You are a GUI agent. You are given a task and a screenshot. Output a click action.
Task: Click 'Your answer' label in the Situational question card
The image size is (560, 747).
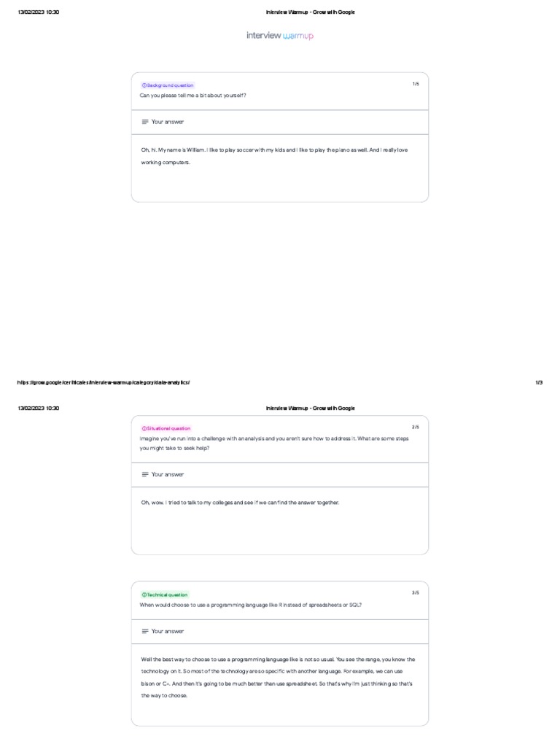[168, 474]
